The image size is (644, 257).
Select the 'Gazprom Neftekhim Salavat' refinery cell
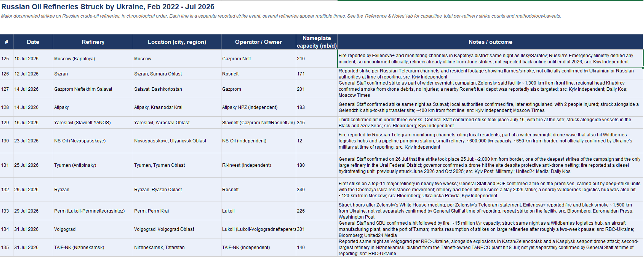pos(93,89)
